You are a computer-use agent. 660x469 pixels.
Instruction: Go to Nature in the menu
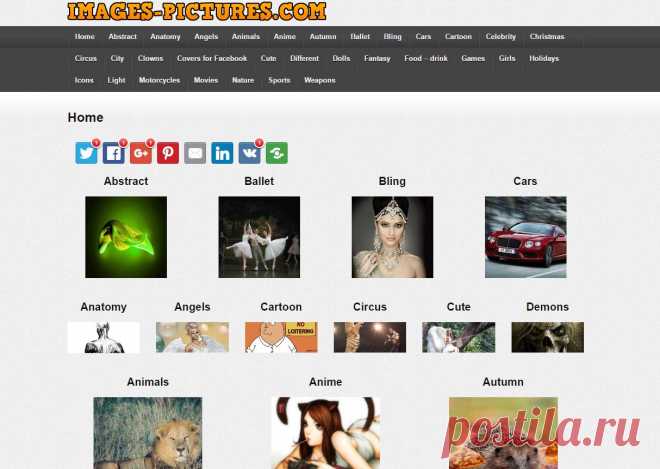click(x=243, y=80)
